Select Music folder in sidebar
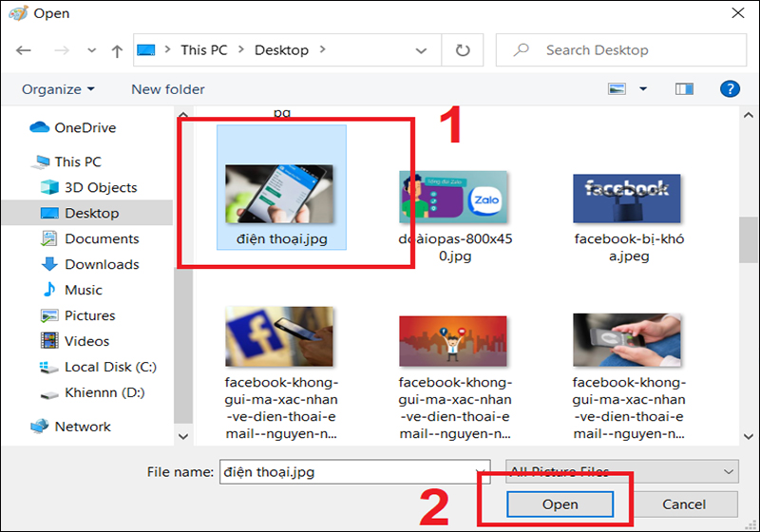760x532 pixels. pyautogui.click(x=83, y=290)
